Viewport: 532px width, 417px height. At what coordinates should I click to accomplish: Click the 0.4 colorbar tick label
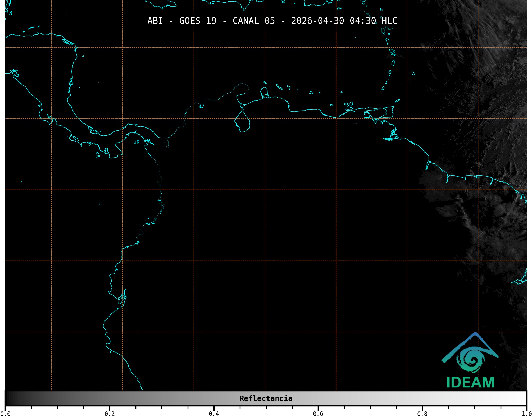tap(214, 414)
